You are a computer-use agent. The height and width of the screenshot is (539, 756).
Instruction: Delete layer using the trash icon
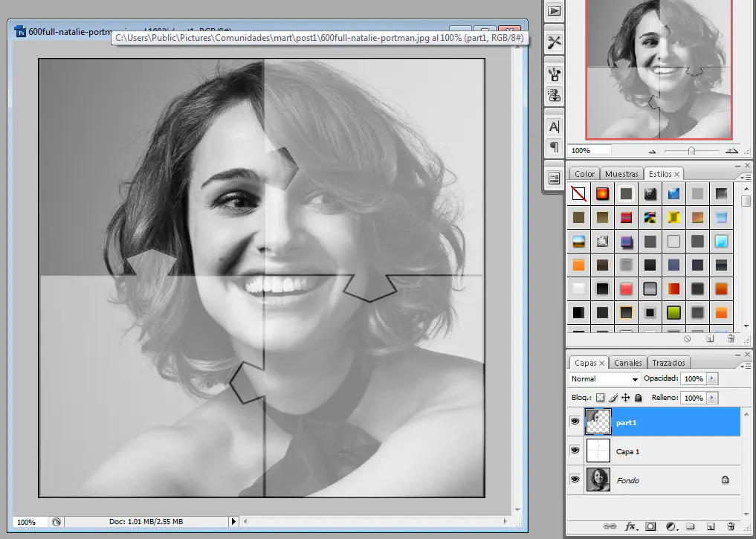click(x=731, y=526)
